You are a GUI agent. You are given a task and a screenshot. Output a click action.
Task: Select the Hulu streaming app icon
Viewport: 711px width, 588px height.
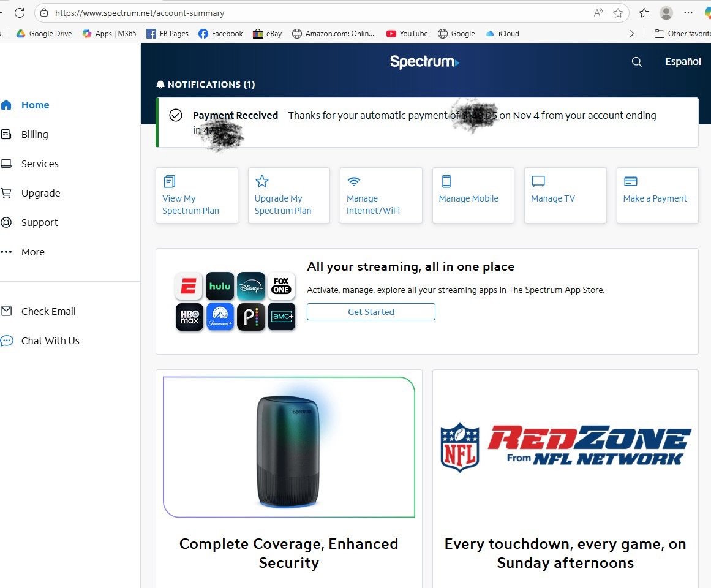tap(220, 286)
